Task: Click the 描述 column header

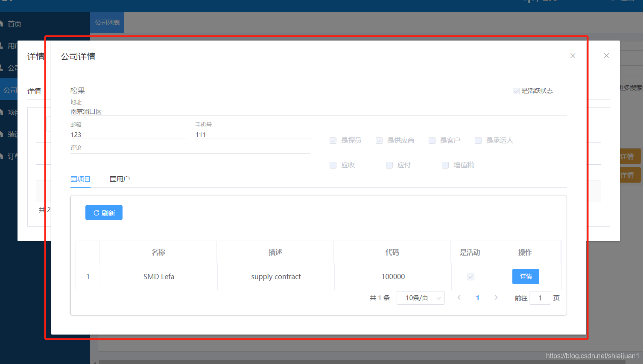Action: (275, 252)
